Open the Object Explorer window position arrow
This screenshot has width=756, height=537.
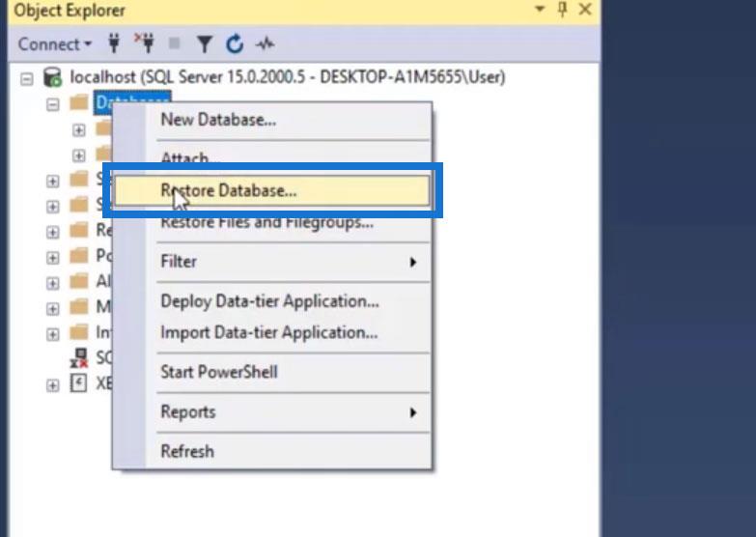click(540, 9)
